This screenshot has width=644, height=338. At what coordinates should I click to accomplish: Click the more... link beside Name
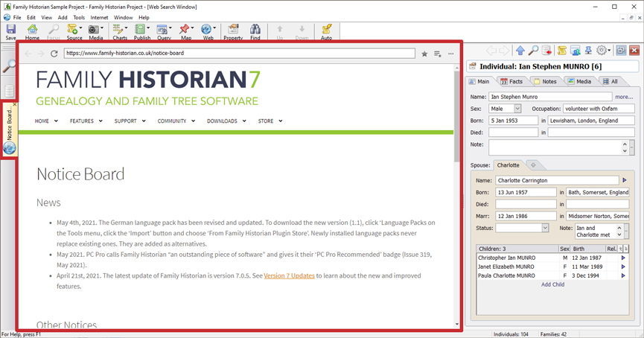(x=624, y=97)
